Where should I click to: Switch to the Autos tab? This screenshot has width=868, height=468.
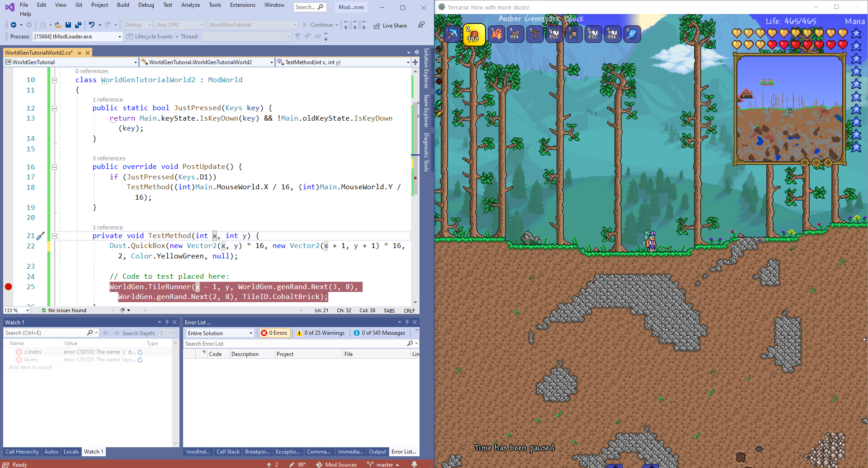[x=51, y=452]
